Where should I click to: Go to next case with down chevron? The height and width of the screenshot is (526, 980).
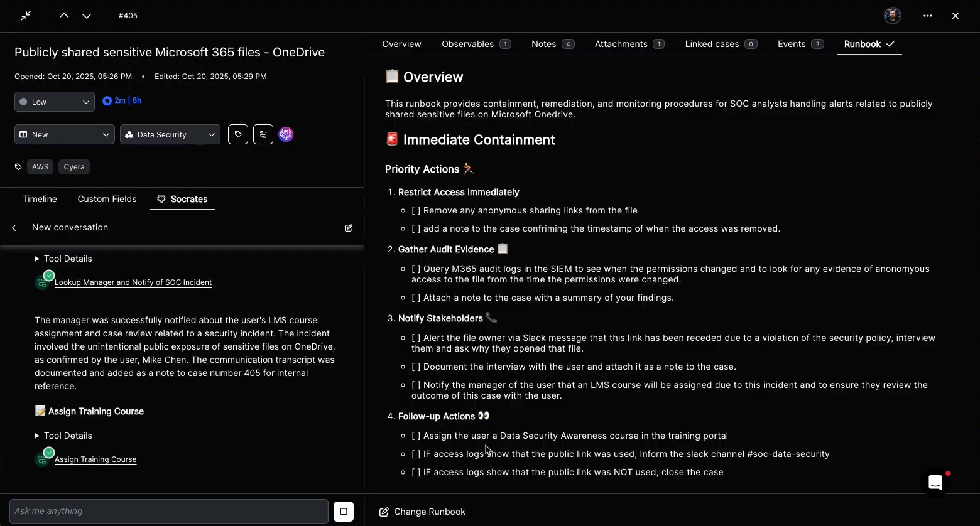coord(87,16)
